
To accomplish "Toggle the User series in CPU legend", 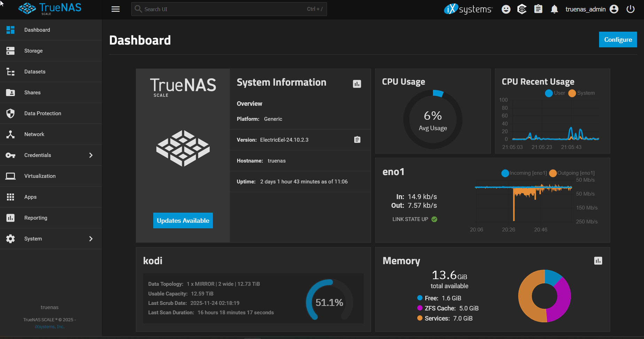I will [x=555, y=93].
